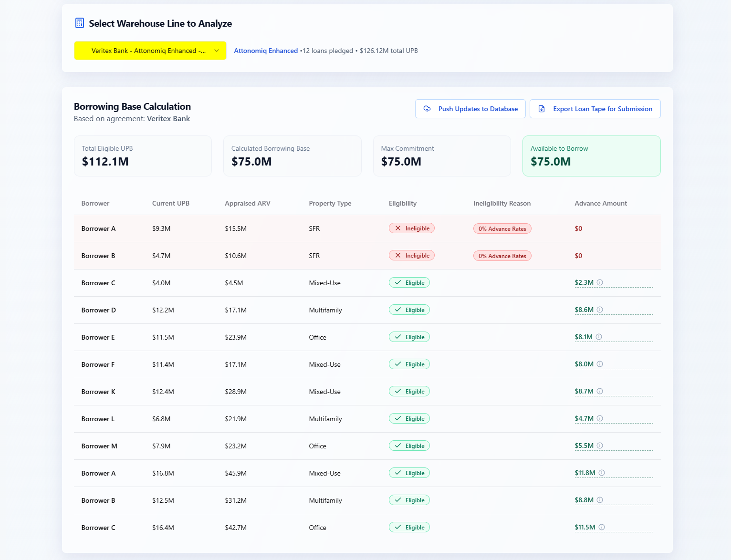Click info icon next to $4.7M advance
Screen dimensions: 731x560
click(x=600, y=418)
